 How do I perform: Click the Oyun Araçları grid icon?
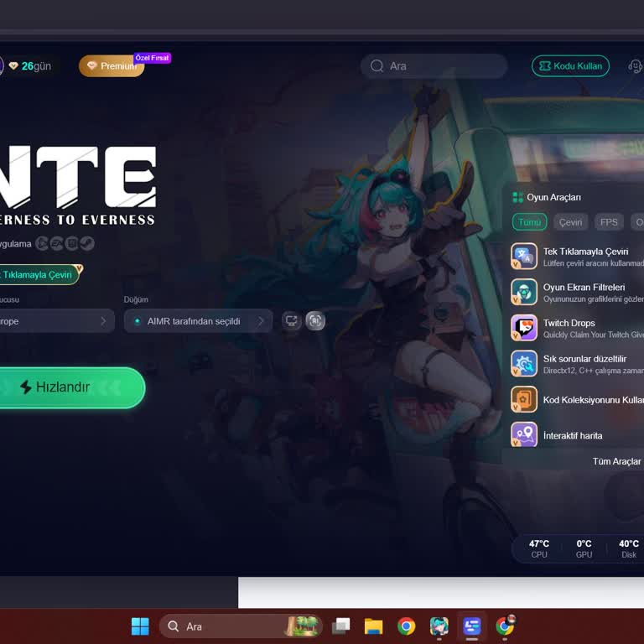tap(517, 197)
